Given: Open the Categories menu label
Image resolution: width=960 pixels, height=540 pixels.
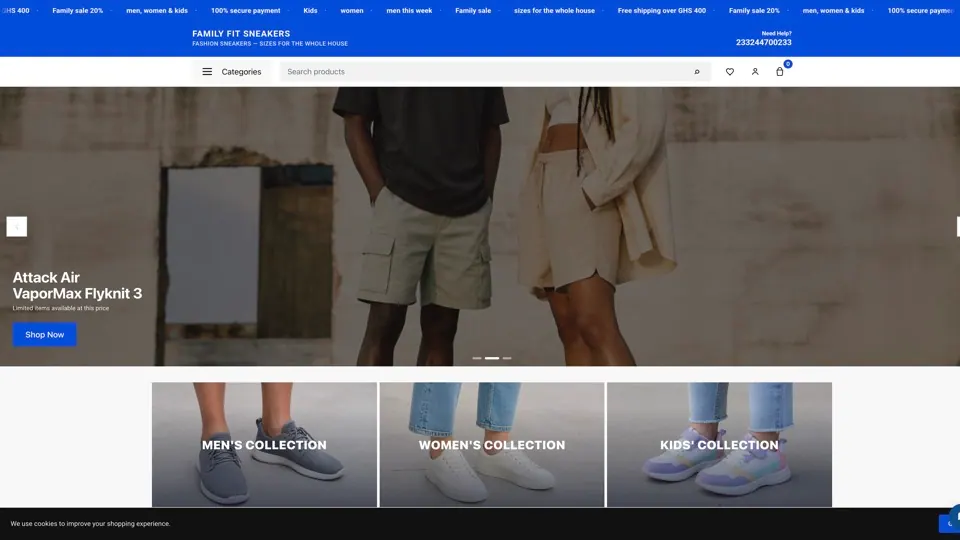Looking at the screenshot, I should pos(241,72).
